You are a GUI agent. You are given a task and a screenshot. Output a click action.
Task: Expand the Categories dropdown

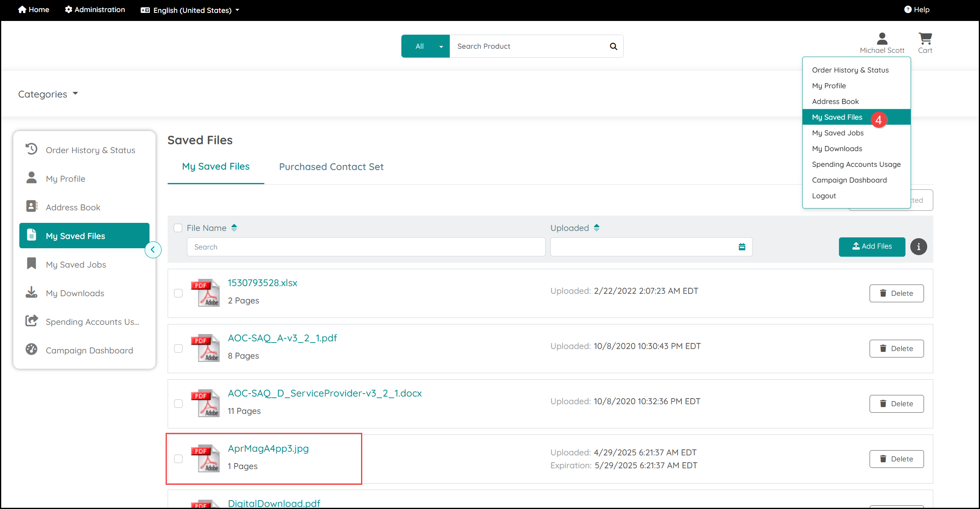coord(48,94)
